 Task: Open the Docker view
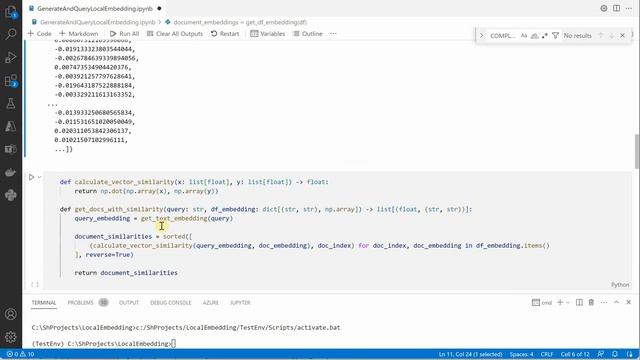[11, 172]
